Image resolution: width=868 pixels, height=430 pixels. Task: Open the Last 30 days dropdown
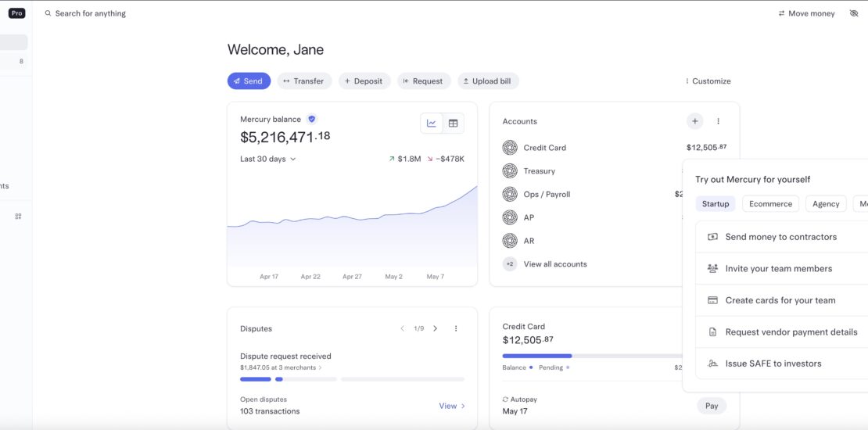click(268, 159)
